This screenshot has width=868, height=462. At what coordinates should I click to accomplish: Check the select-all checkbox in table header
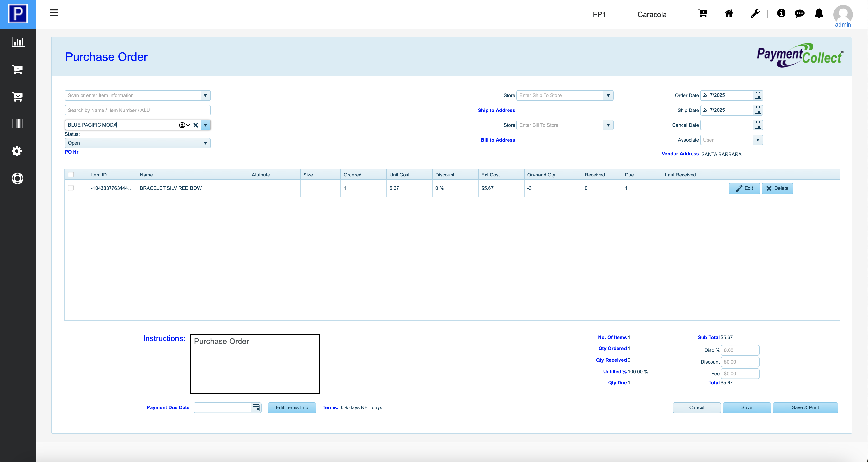pos(70,175)
